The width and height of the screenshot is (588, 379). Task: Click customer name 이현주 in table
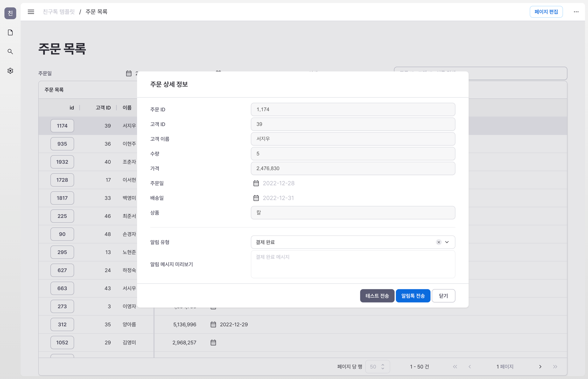[129, 144]
